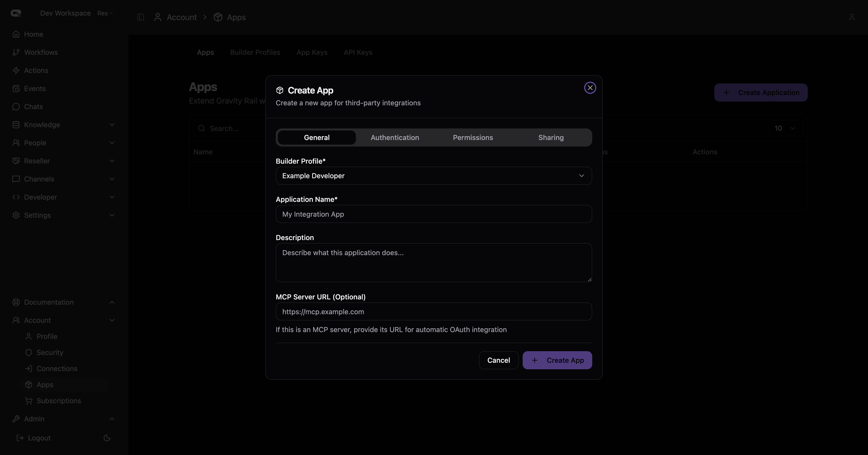868x455 pixels.
Task: Click the Account person icon in breadcrumb
Action: click(157, 17)
